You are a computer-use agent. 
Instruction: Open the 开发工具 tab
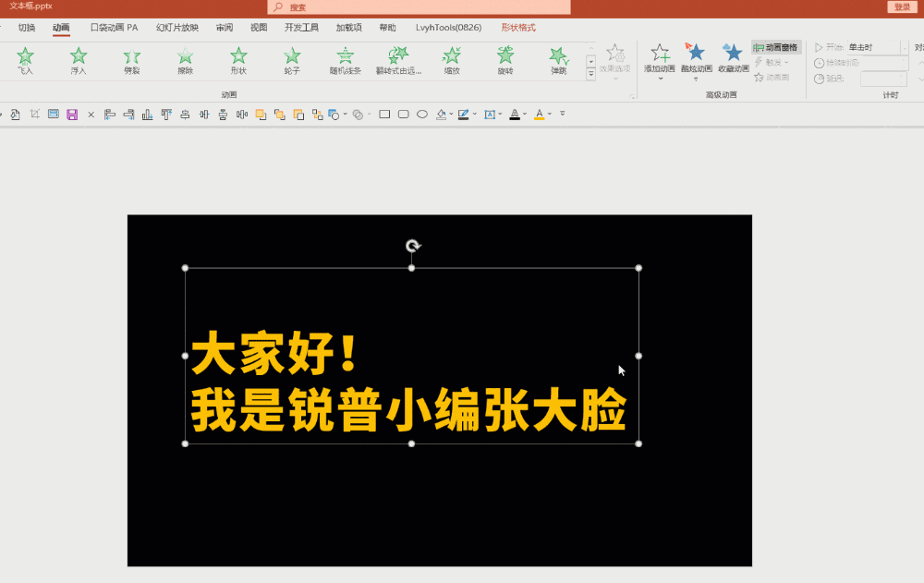[x=301, y=28]
